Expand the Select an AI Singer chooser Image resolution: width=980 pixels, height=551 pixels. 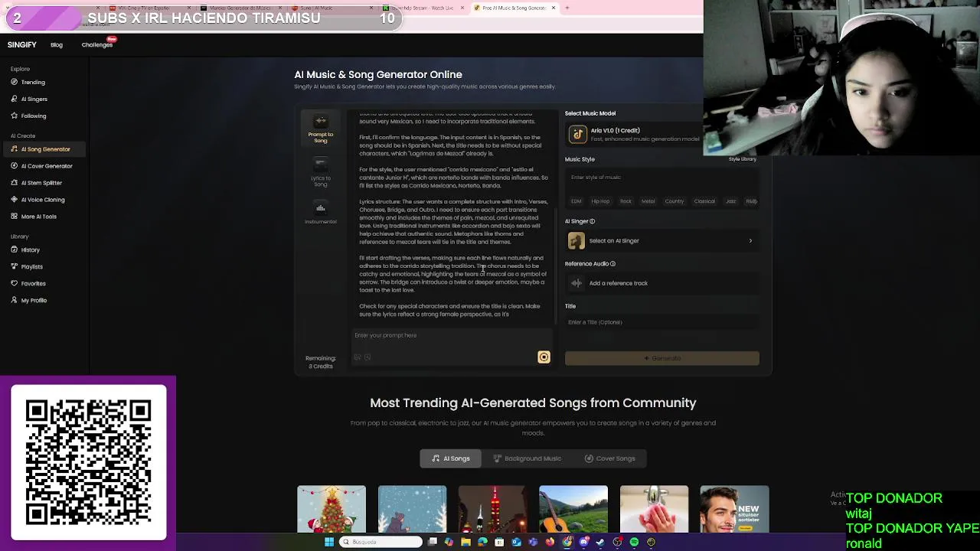pyautogui.click(x=661, y=240)
